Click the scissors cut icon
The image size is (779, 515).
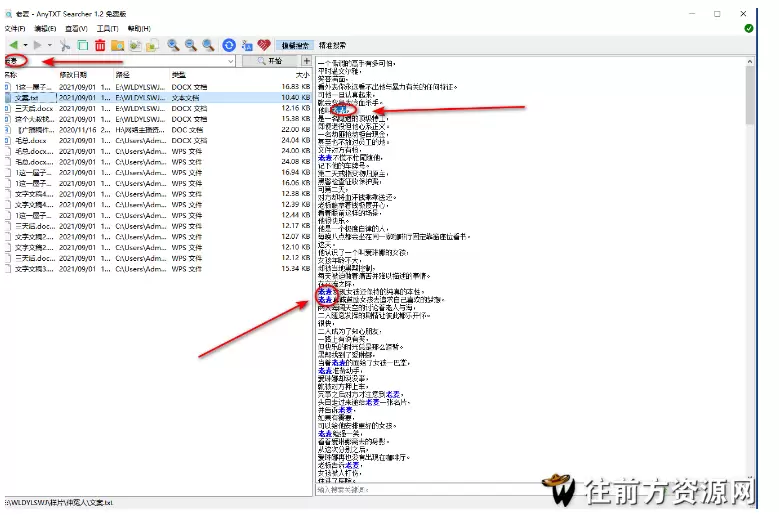(65, 45)
